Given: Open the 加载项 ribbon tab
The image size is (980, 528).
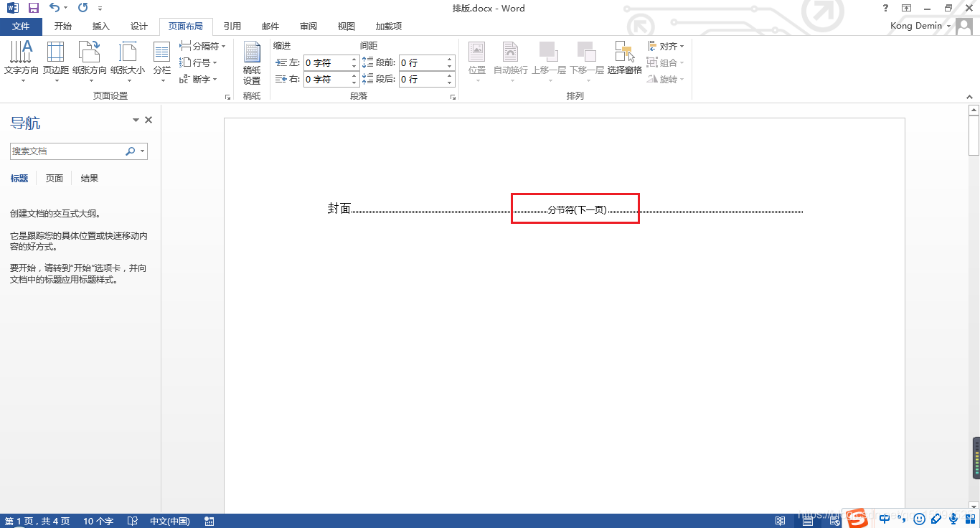Looking at the screenshot, I should (389, 27).
